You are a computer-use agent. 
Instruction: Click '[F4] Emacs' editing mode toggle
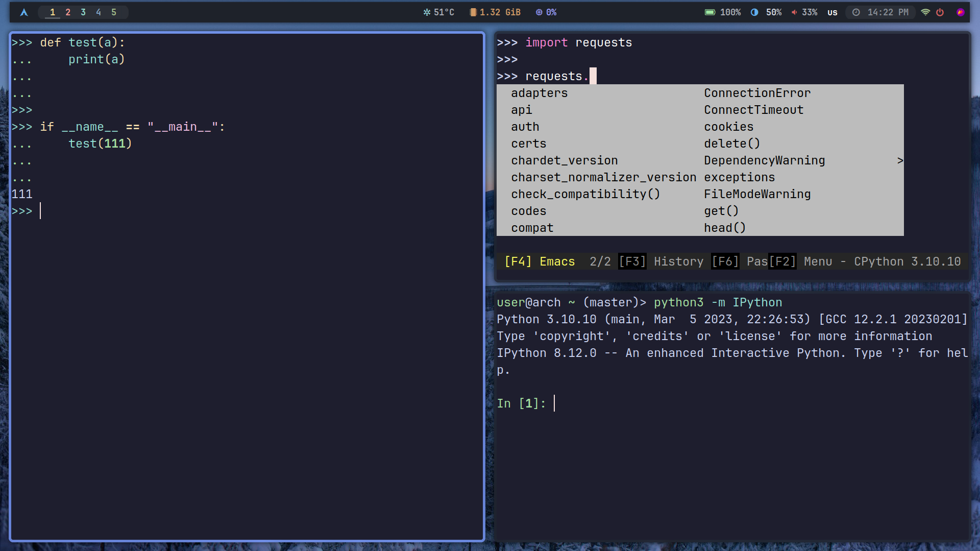[540, 261]
